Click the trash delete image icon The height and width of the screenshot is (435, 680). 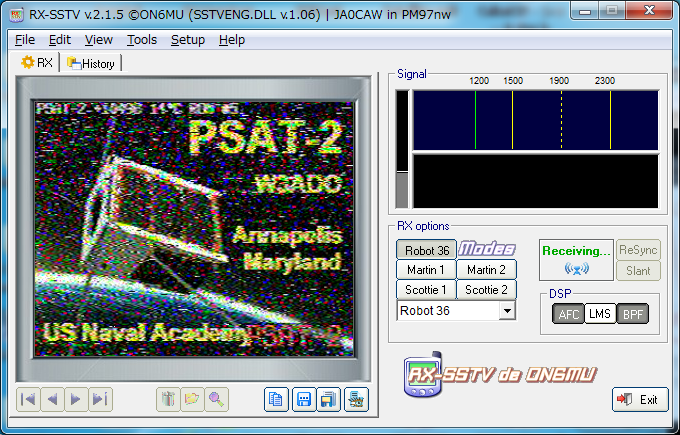[168, 399]
